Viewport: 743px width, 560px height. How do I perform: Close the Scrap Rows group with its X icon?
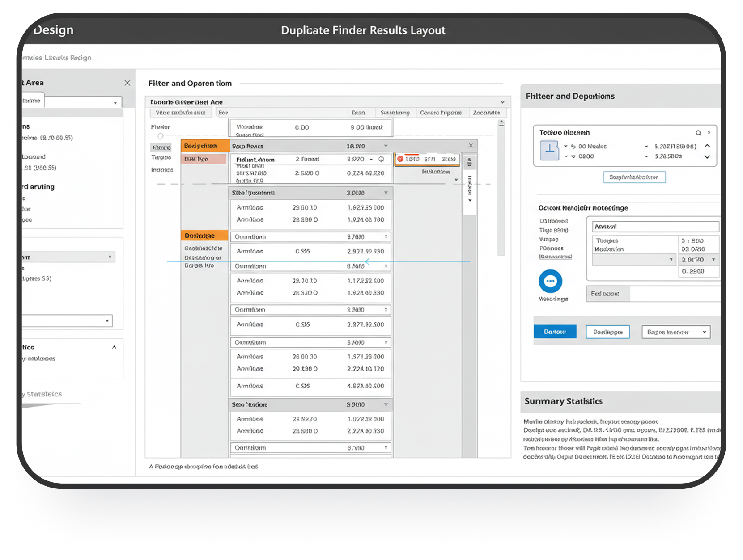[471, 145]
